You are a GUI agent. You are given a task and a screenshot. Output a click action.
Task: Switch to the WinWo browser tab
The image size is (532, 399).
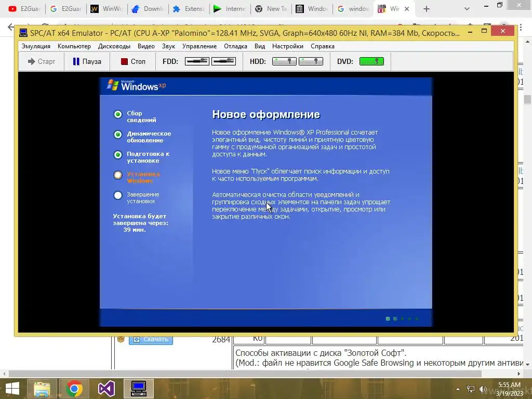click(x=107, y=9)
